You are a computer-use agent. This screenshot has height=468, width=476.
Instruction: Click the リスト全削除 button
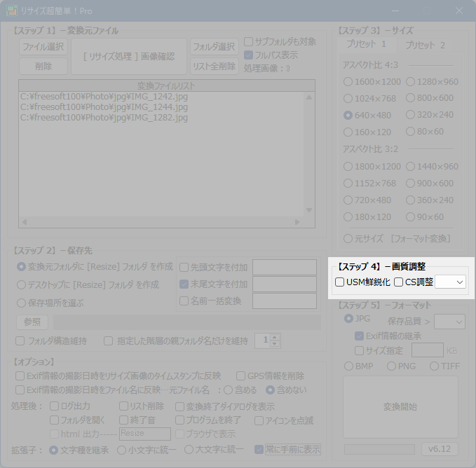pos(215,66)
